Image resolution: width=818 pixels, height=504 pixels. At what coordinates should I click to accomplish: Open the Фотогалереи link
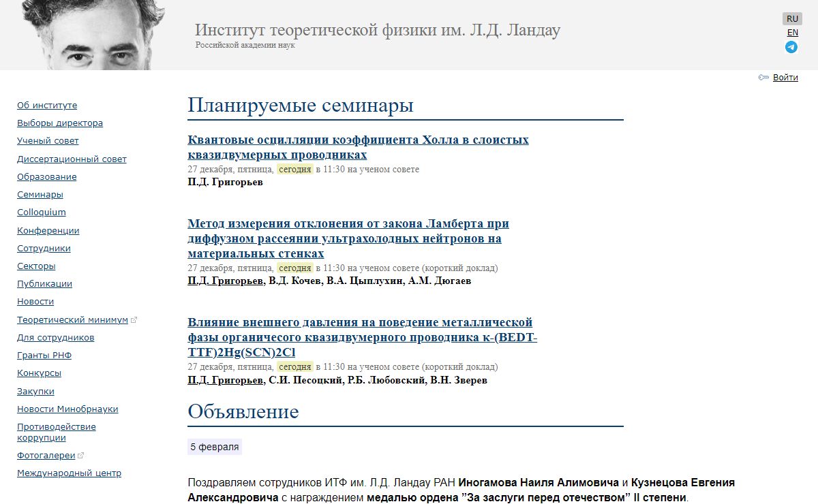(46, 456)
